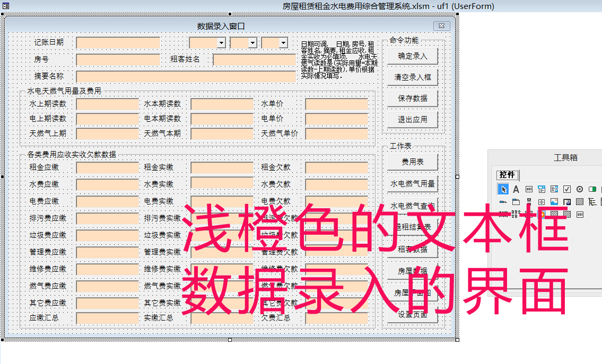Choose the TabStrip control in the toolbox
Screen dimensions: 602x364
(503, 202)
